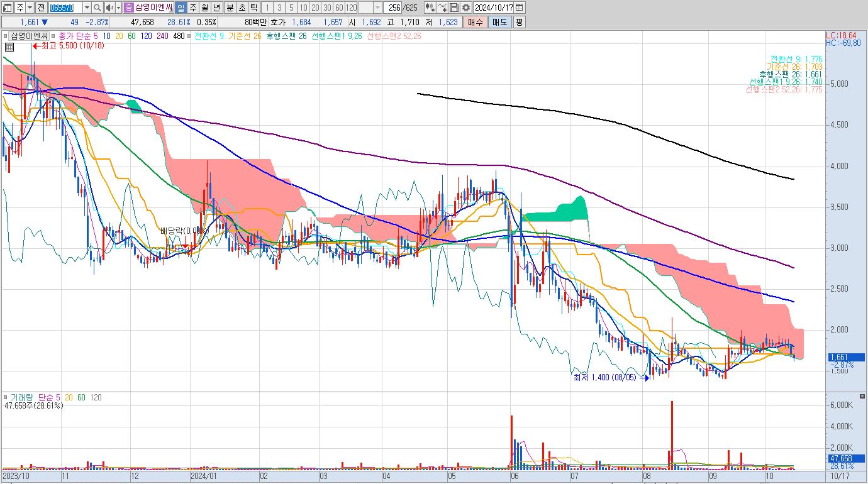Open the calendar date picker icon

point(520,8)
